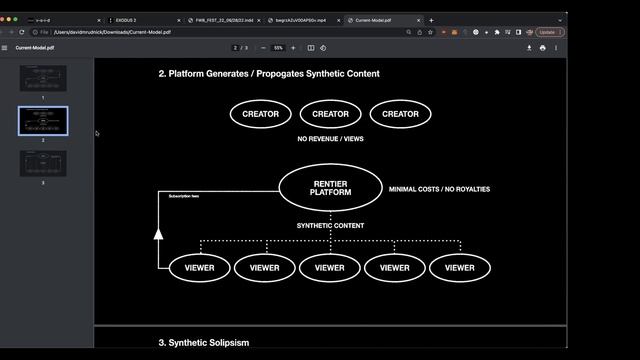The height and width of the screenshot is (360, 640).
Task: Switch to the first v-a-v-d tab
Action: tap(63, 20)
